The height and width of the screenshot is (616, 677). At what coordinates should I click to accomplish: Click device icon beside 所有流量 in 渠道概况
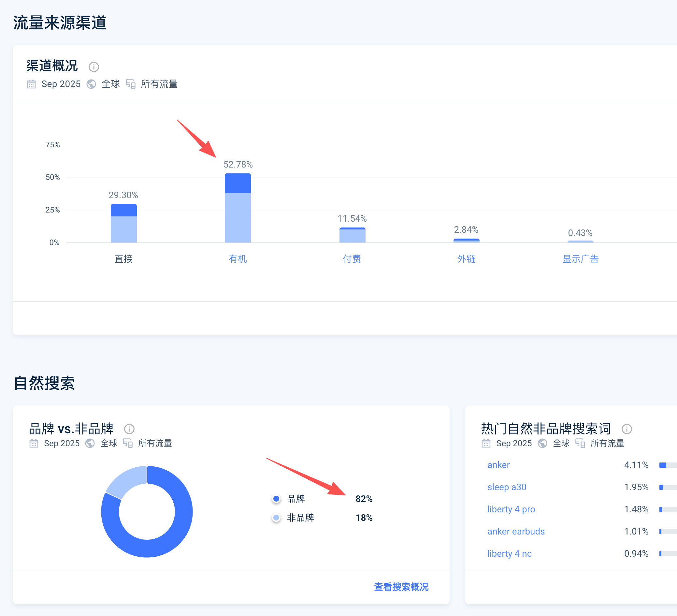click(x=131, y=84)
